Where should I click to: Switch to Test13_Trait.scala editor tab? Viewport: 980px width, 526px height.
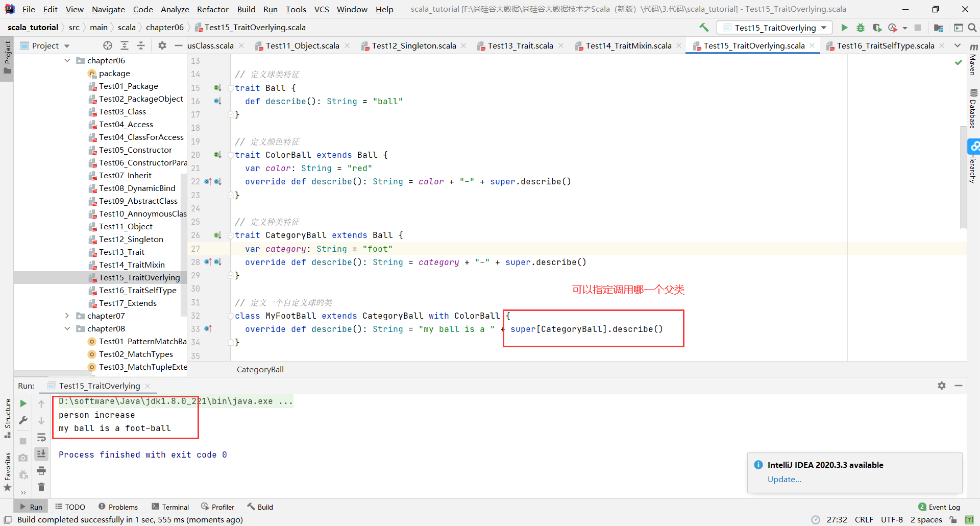[x=520, y=45]
